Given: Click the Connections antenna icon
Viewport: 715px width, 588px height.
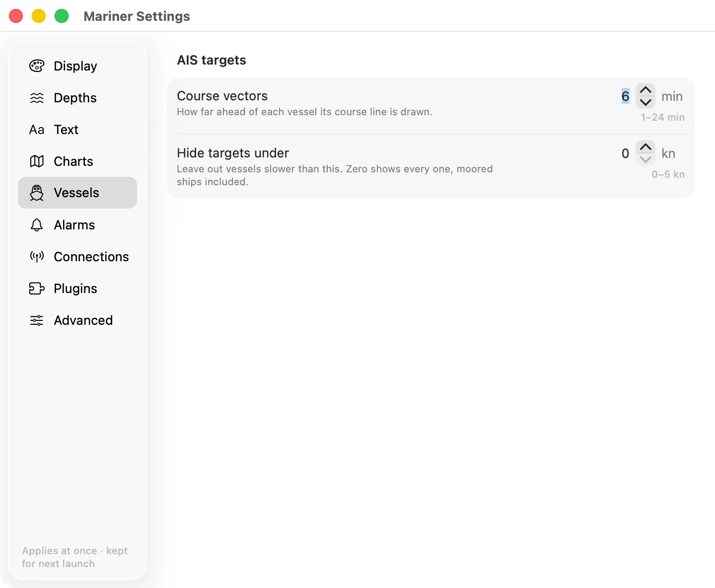Looking at the screenshot, I should (x=37, y=257).
